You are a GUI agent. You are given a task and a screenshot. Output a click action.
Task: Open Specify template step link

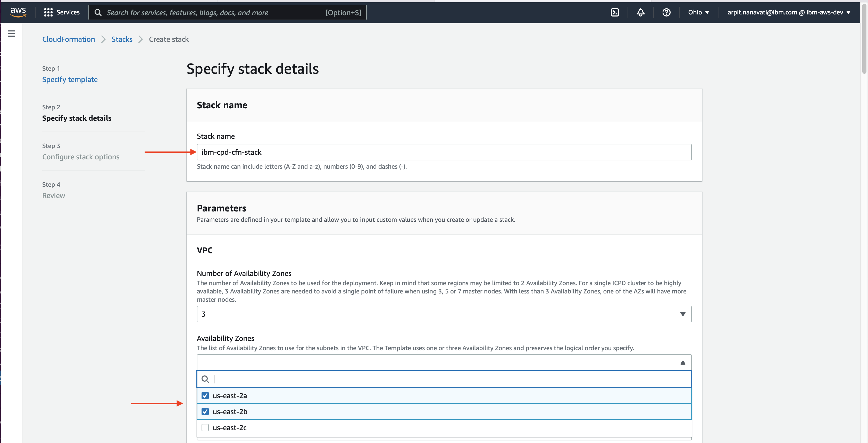[x=70, y=79]
